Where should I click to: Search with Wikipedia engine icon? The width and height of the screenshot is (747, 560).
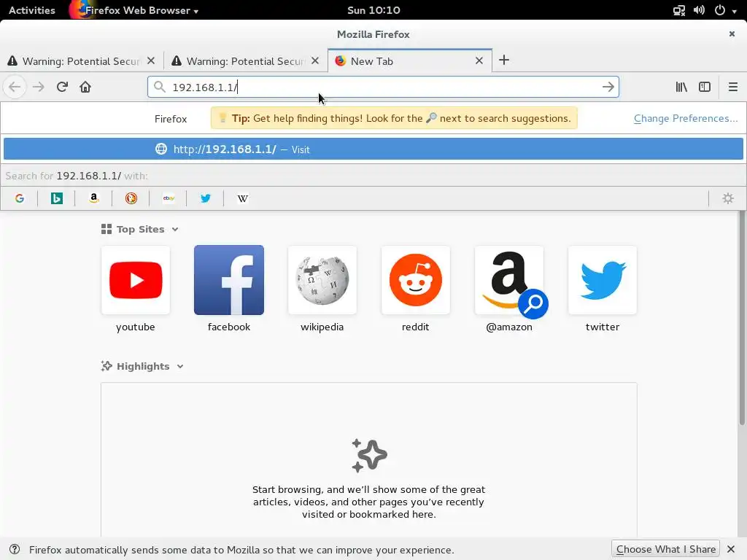click(242, 198)
